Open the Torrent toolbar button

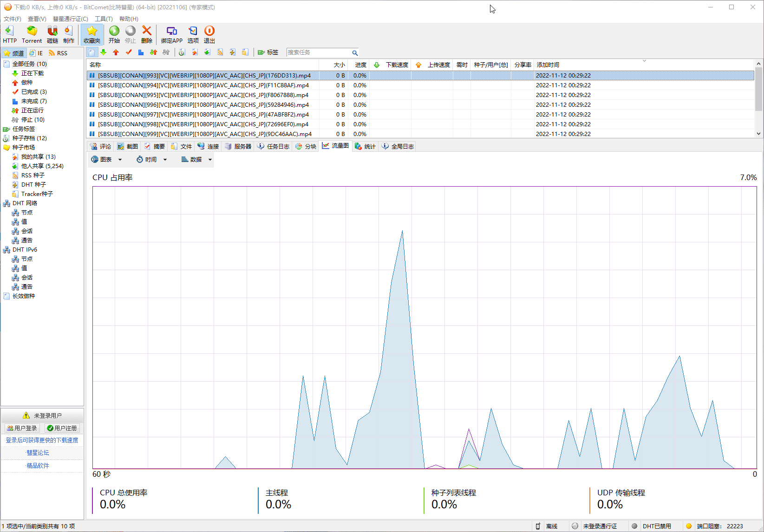[x=32, y=34]
